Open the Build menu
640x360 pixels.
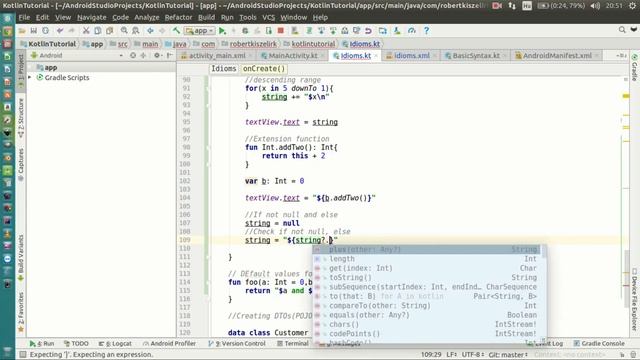click(206, 18)
